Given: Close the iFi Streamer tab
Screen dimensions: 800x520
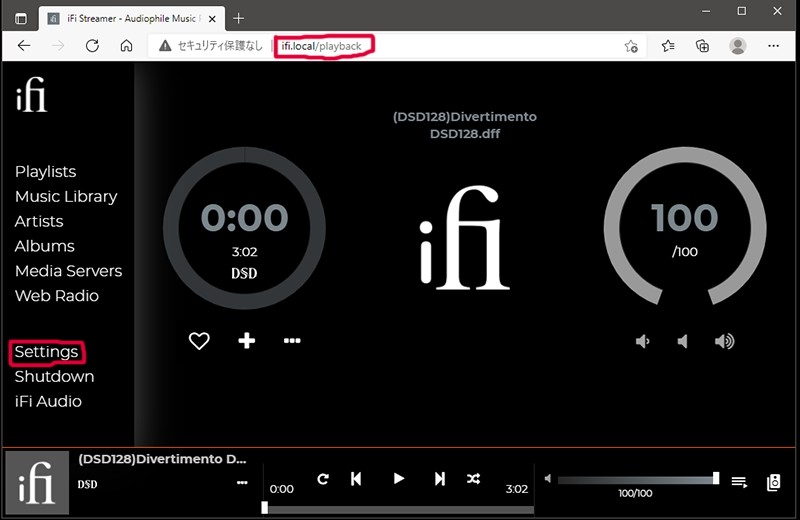Looking at the screenshot, I should pyautogui.click(x=212, y=19).
